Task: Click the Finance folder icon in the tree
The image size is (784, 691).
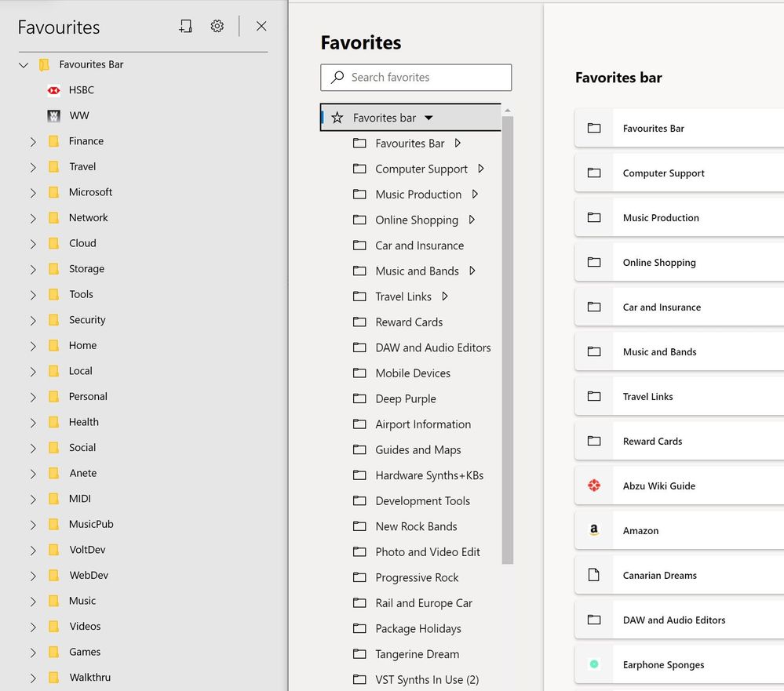Action: pyautogui.click(x=54, y=141)
